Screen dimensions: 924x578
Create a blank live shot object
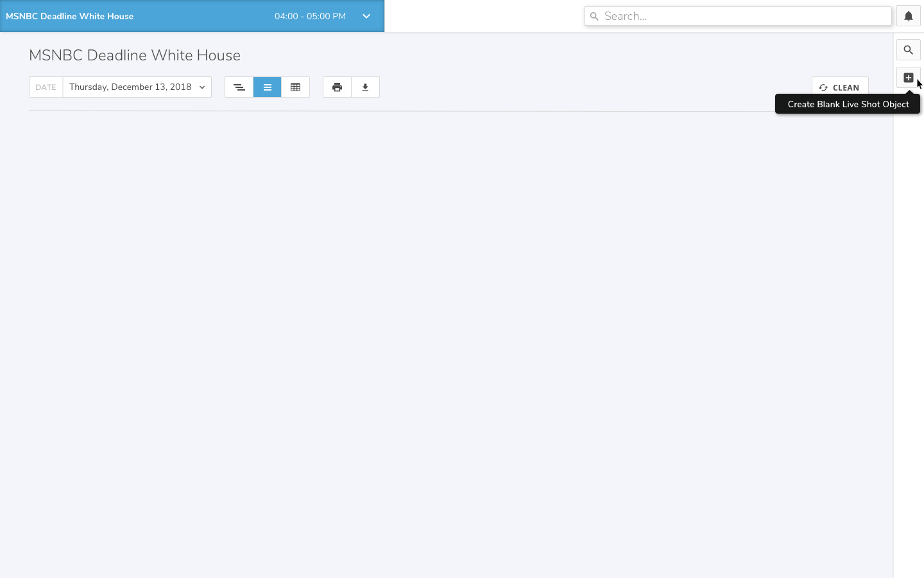[908, 78]
